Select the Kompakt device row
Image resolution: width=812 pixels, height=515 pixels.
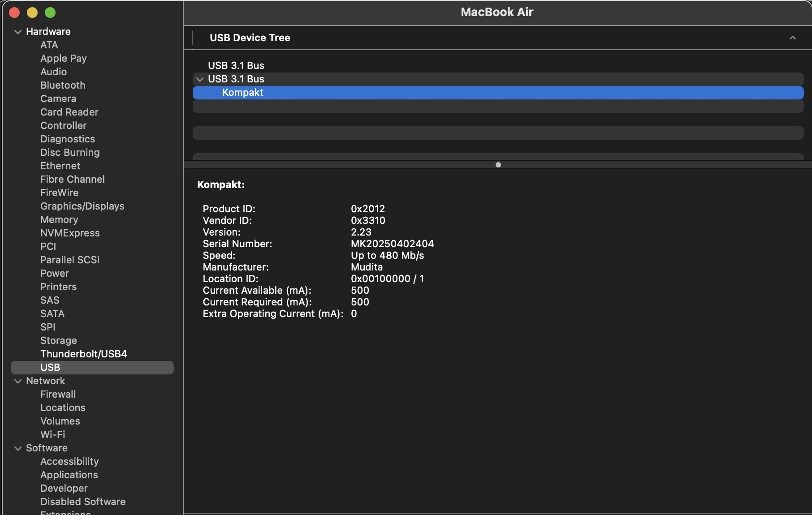coord(498,93)
